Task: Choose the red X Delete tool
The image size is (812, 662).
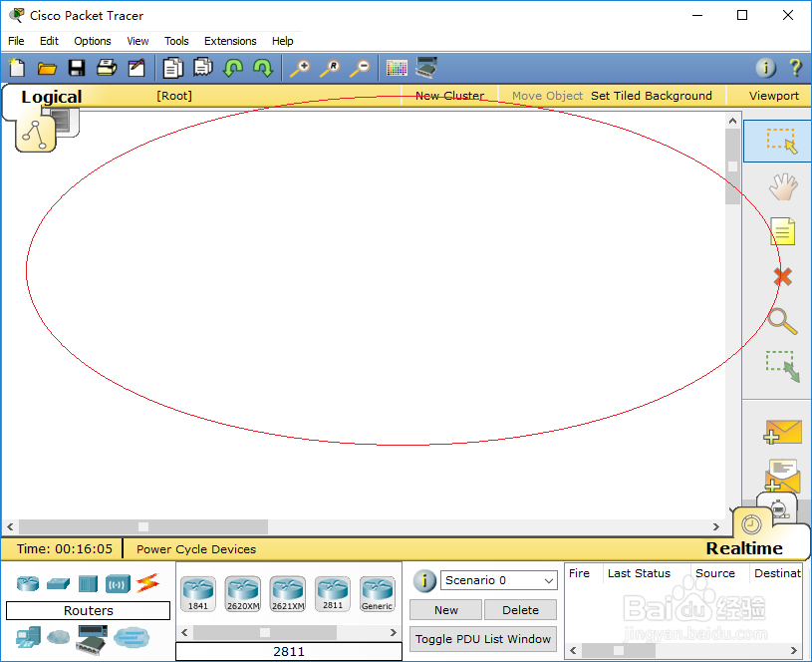Action: tap(783, 277)
